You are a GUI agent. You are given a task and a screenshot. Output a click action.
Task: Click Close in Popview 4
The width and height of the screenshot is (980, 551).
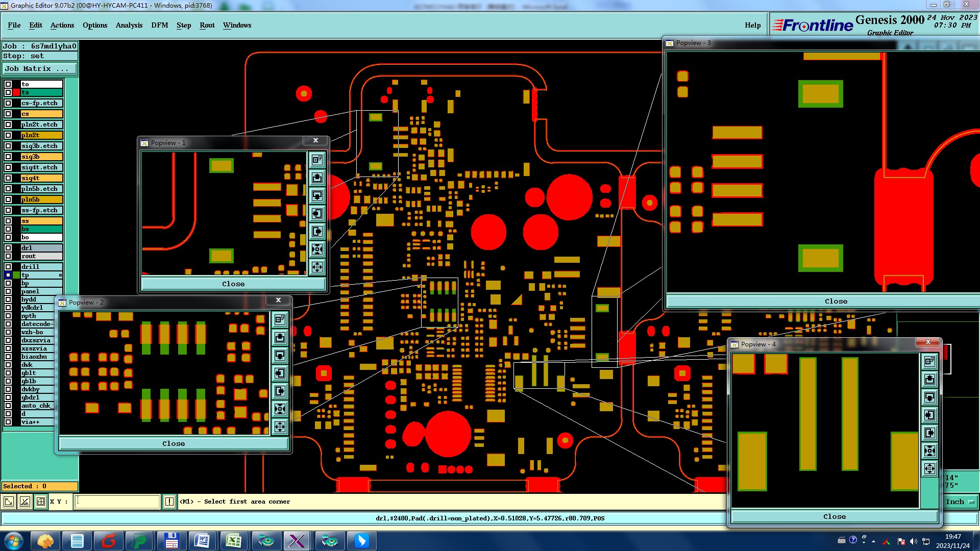click(835, 517)
